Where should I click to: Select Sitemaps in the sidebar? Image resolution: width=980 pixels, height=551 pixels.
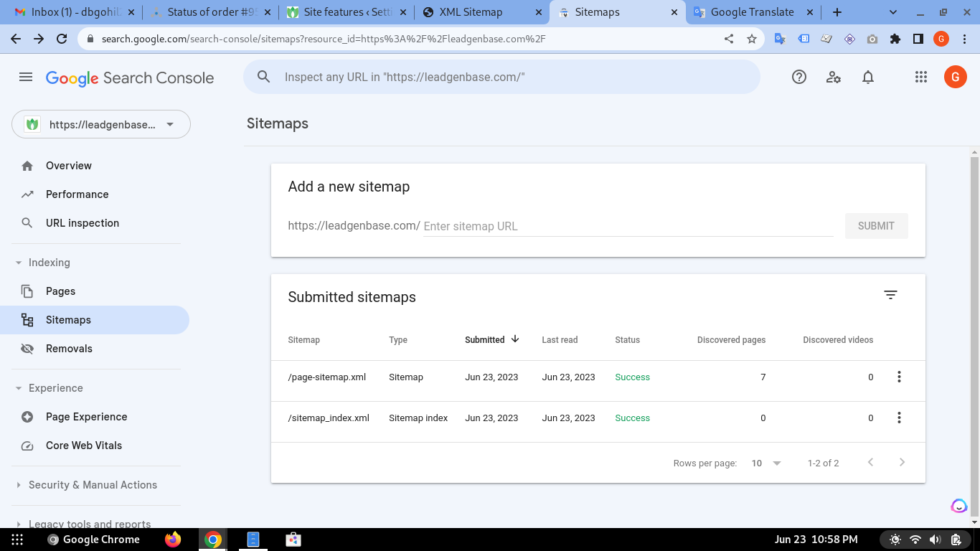click(x=95, y=320)
